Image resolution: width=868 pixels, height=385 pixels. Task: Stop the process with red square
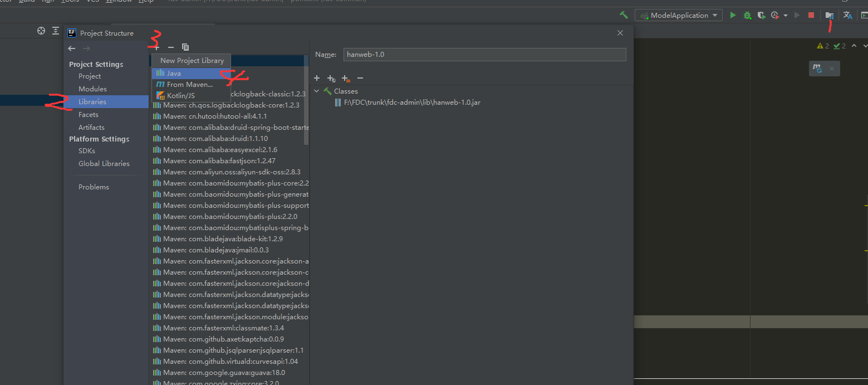[811, 15]
